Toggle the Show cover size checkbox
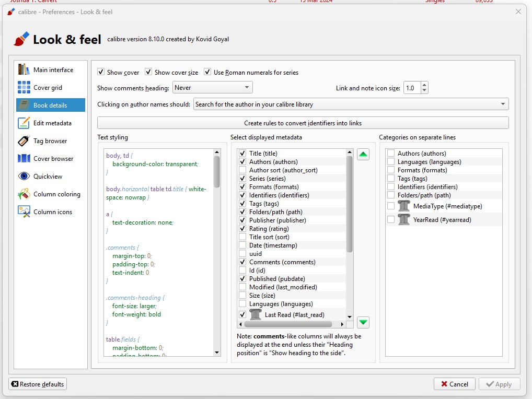The width and height of the screenshot is (532, 399). pos(148,72)
